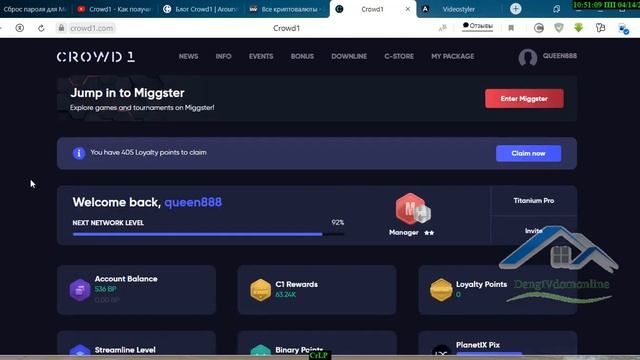This screenshot has width=640, height=360.
Task: Click the Enter Miggster button
Action: coord(524,99)
